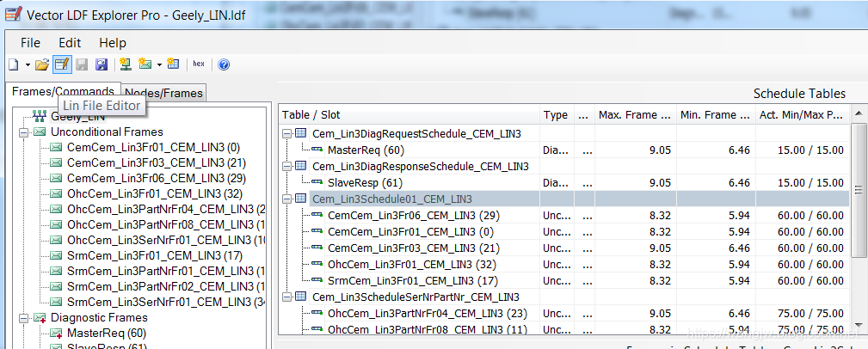Select Unconditional Frames in the tree
868x349 pixels.
(x=107, y=132)
